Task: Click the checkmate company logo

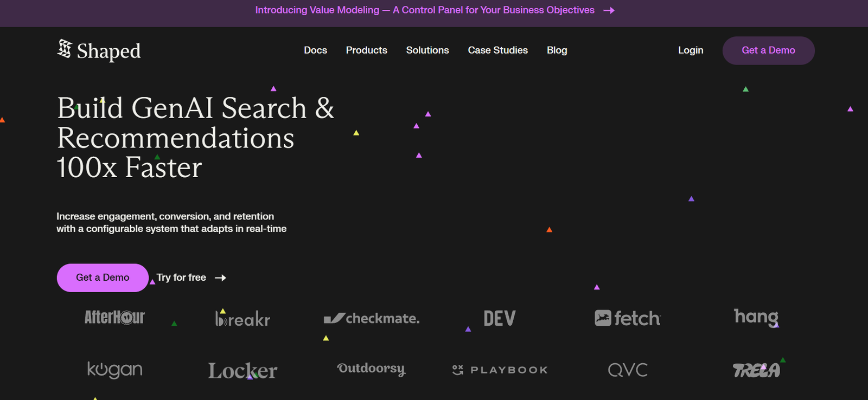Action: pyautogui.click(x=372, y=318)
